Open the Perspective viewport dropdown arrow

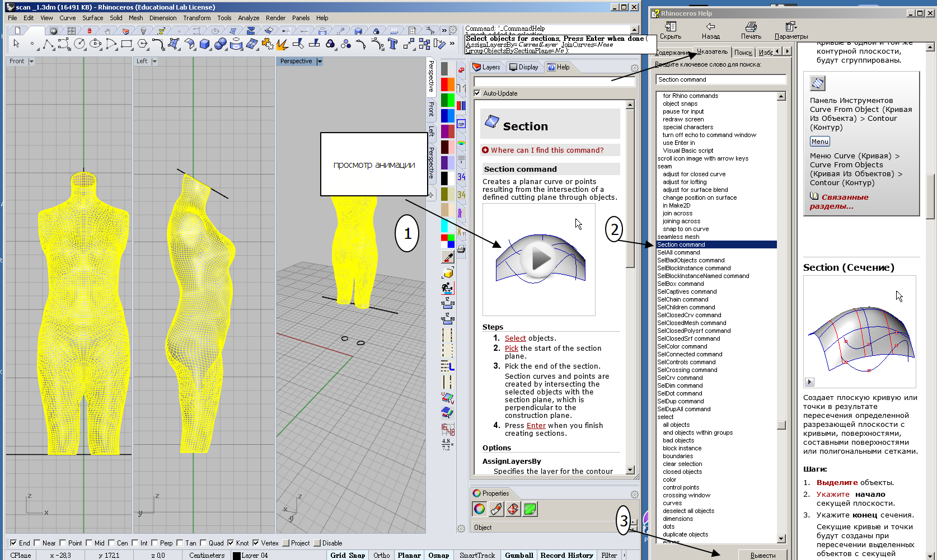(320, 62)
